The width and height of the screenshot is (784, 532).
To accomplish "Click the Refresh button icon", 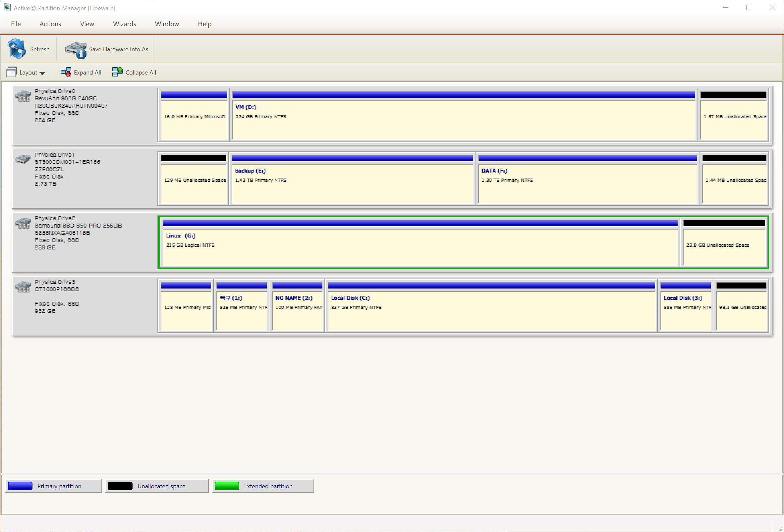I will click(17, 49).
